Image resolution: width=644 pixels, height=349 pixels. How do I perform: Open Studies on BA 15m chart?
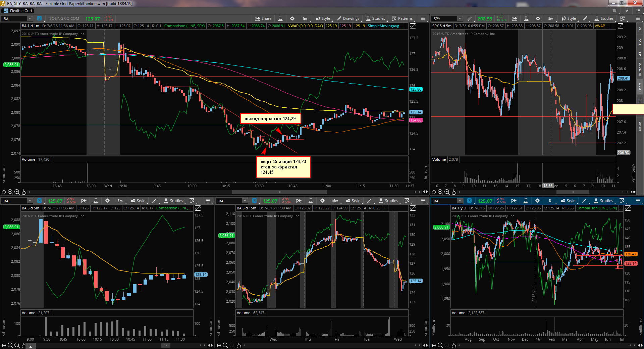tap(388, 201)
